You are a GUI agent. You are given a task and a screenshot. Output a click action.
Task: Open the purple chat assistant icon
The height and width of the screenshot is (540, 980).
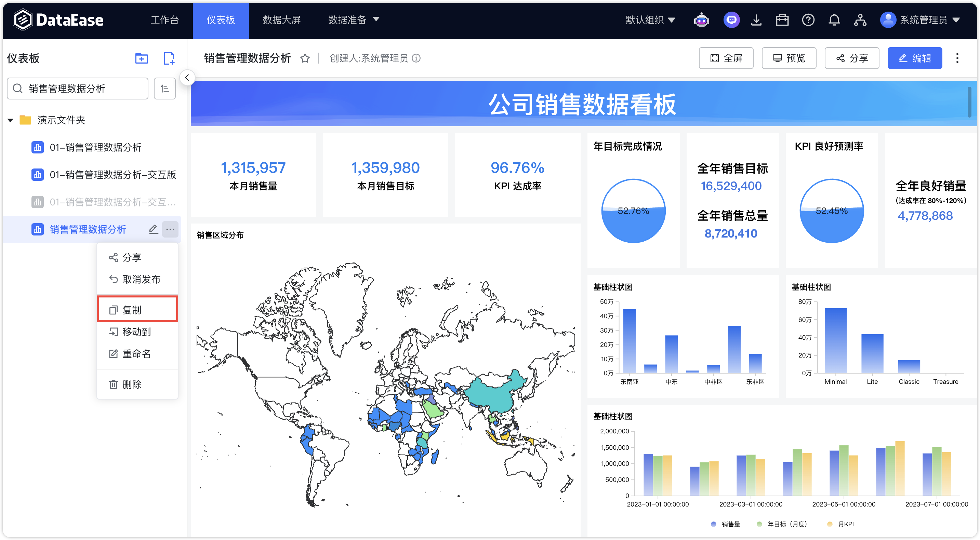pyautogui.click(x=731, y=20)
